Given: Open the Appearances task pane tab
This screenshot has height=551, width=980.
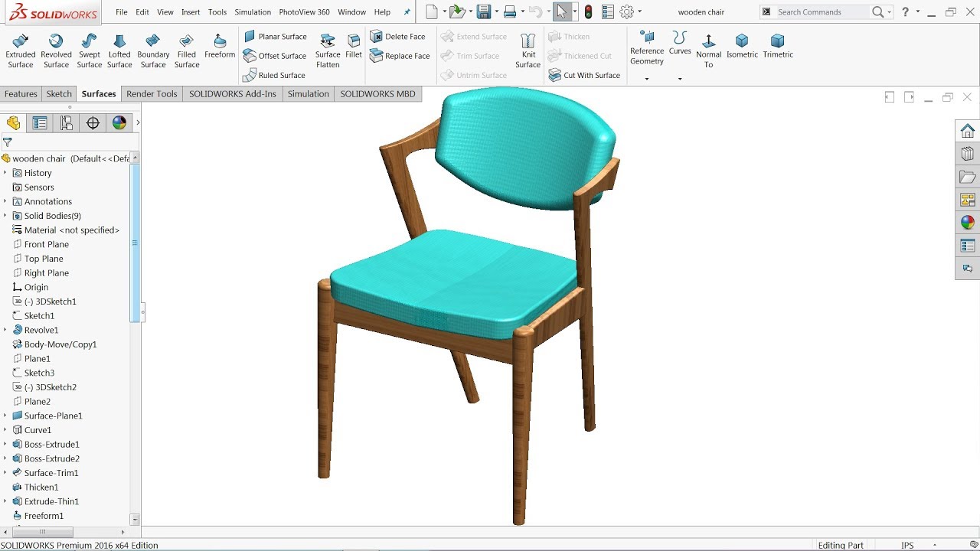Looking at the screenshot, I should (968, 223).
